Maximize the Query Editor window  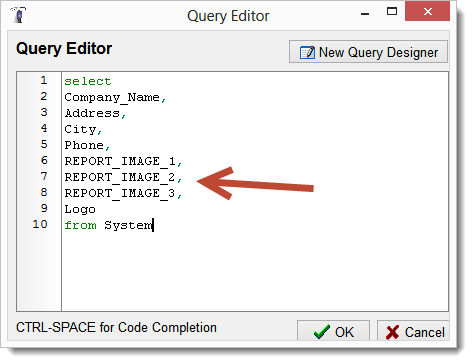[x=392, y=12]
